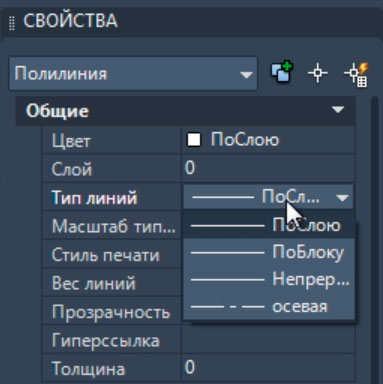Viewport: 383px width, 384px height.
Task: Open Тип линий dropdown arrow
Action: pos(342,198)
